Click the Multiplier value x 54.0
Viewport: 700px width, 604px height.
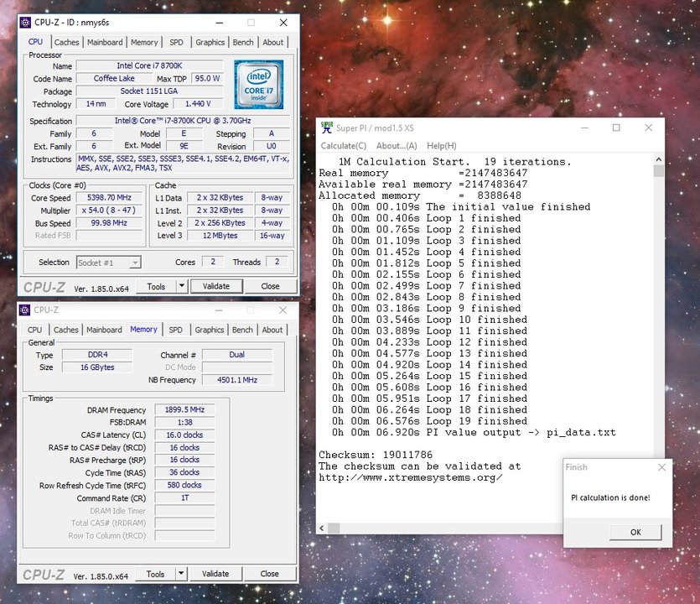[x=109, y=210]
